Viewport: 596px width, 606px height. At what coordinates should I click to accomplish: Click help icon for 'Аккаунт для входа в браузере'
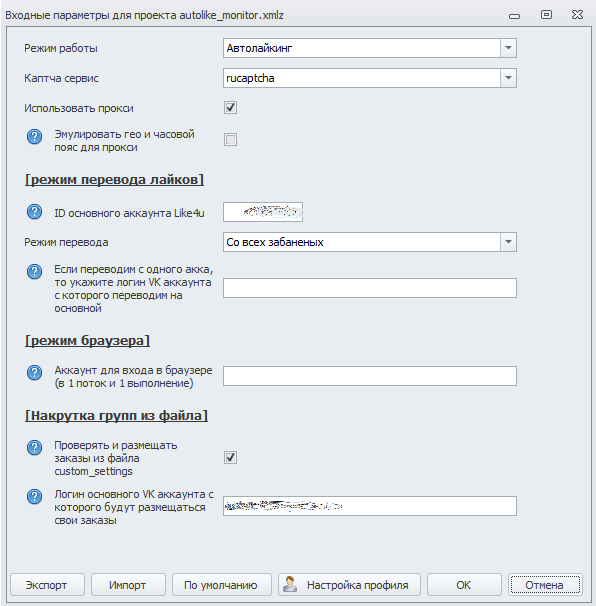pos(34,373)
